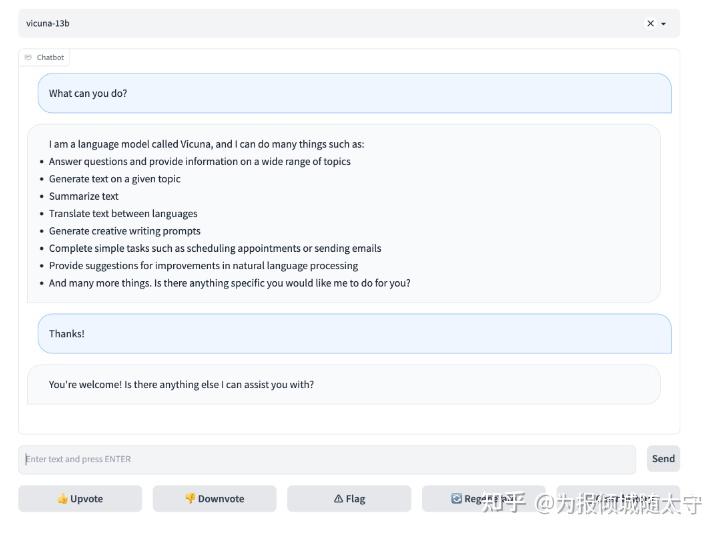Click the 'Generate creative writing prompts' line
The width and height of the screenshot is (720, 534).
[125, 231]
